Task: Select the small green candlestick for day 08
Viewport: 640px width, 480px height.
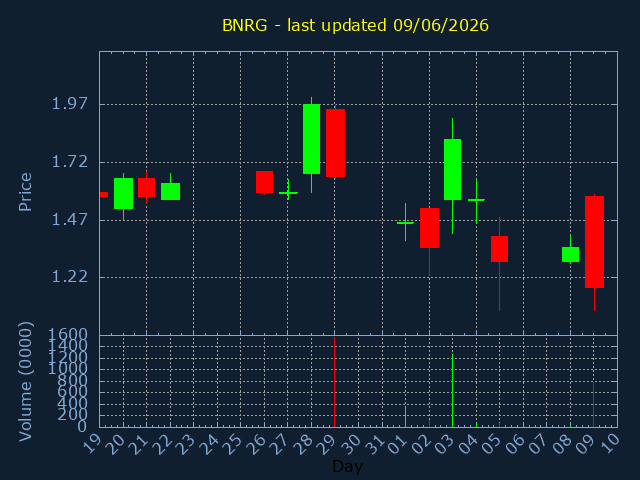Action: click(571, 254)
